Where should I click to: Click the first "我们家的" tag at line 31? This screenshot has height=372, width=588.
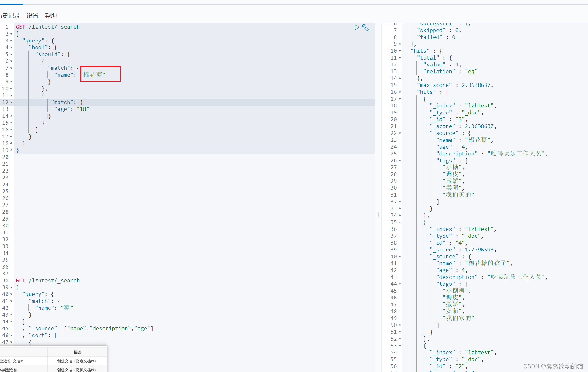(458, 195)
